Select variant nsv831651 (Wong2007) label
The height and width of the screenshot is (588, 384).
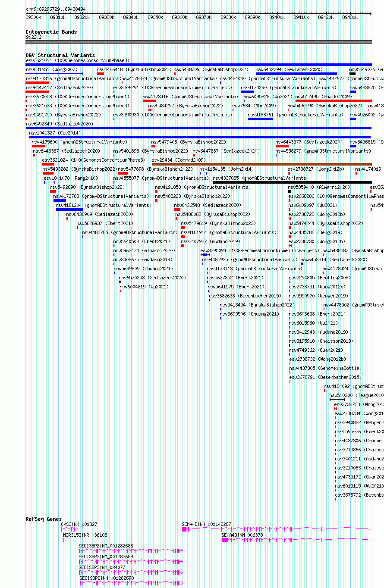[52, 69]
